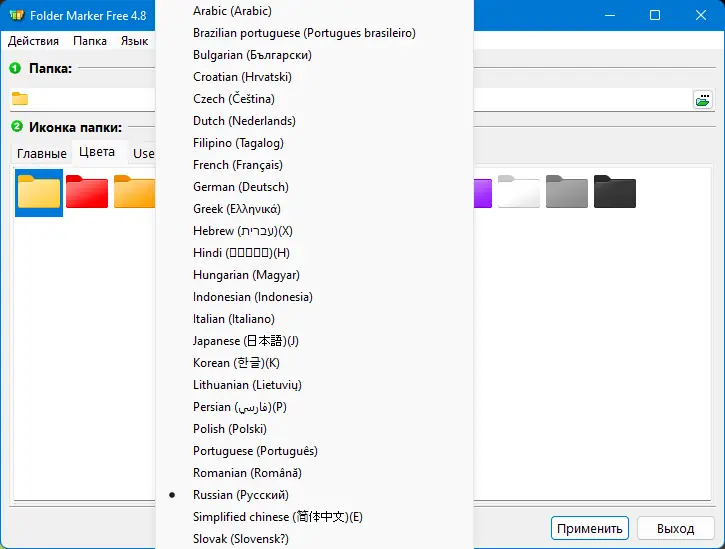Screen dimensions: 725x549
Task: Choose the Slovak language entry
Action: point(314,538)
